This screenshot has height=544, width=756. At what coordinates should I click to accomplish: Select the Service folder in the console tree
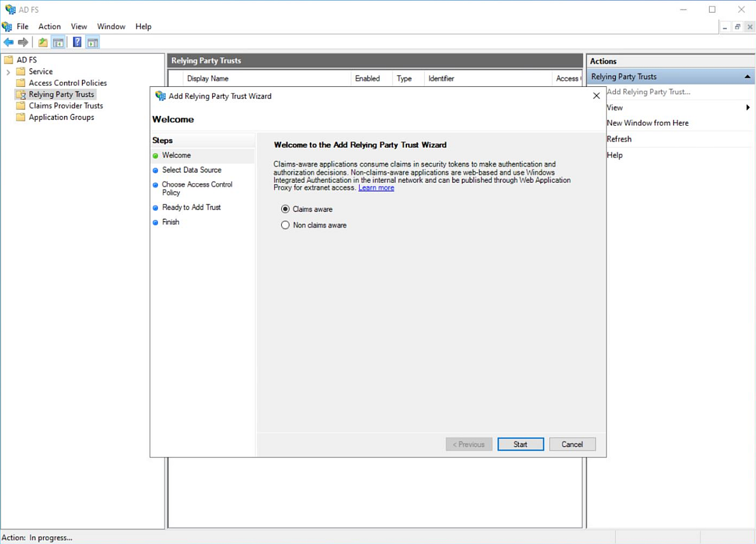(41, 71)
